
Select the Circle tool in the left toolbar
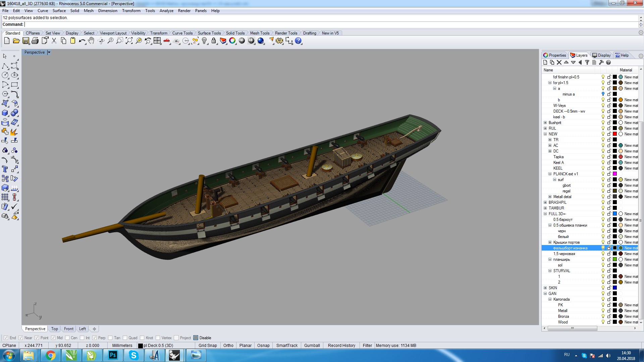pyautogui.click(x=5, y=75)
